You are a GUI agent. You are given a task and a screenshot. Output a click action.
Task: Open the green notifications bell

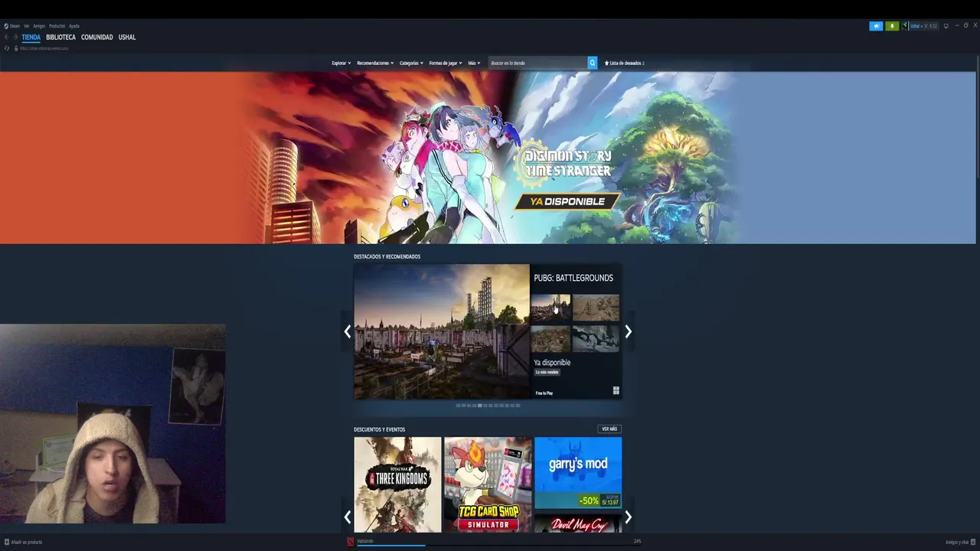click(892, 26)
